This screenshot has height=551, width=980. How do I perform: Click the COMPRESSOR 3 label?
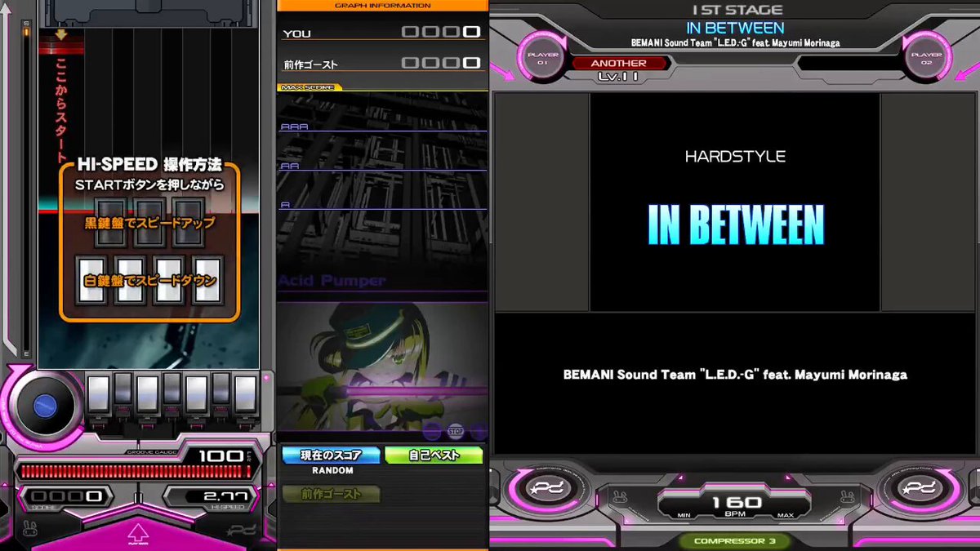point(735,541)
